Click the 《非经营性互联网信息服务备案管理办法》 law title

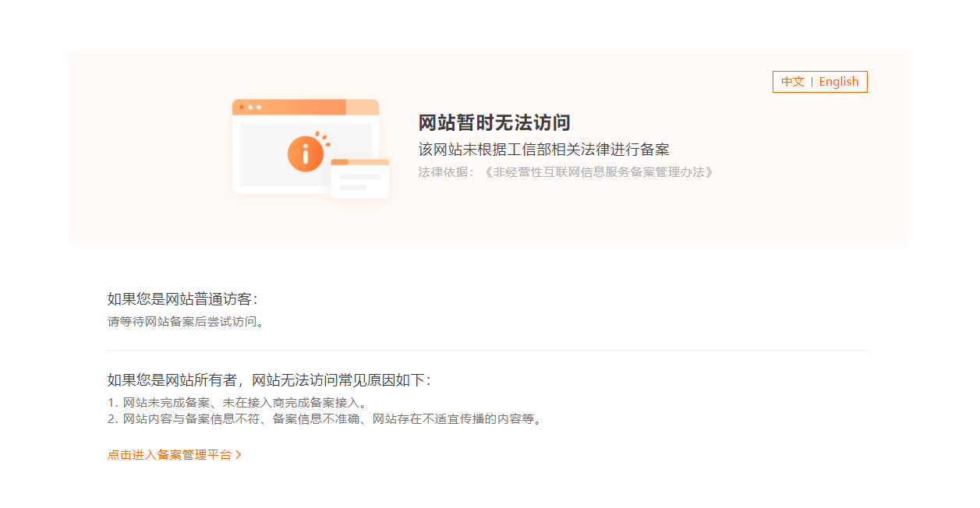point(598,172)
